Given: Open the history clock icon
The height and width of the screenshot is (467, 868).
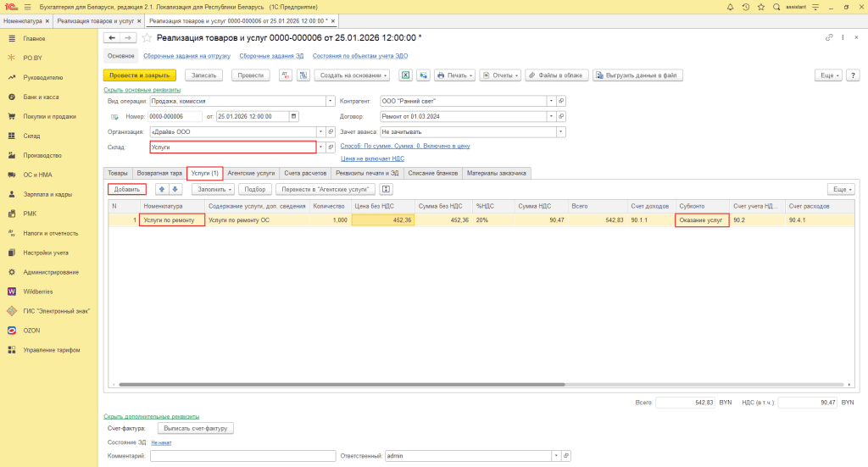Looking at the screenshot, I should point(745,7).
